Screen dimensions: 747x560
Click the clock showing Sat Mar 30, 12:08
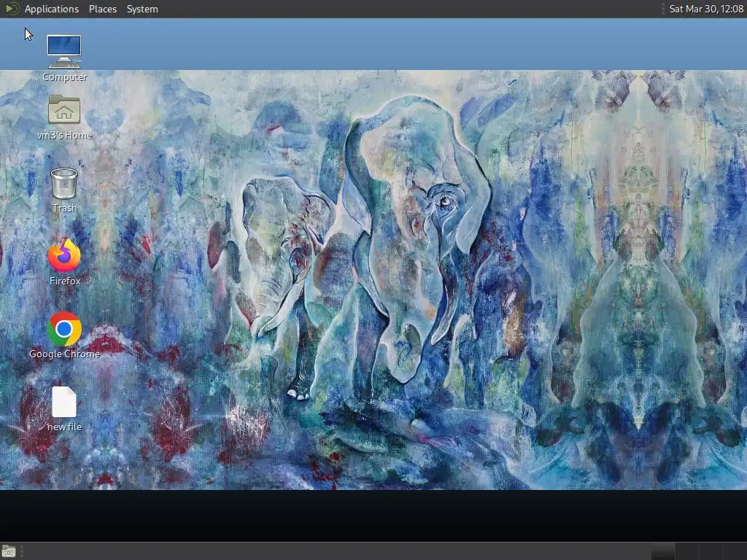coord(705,9)
